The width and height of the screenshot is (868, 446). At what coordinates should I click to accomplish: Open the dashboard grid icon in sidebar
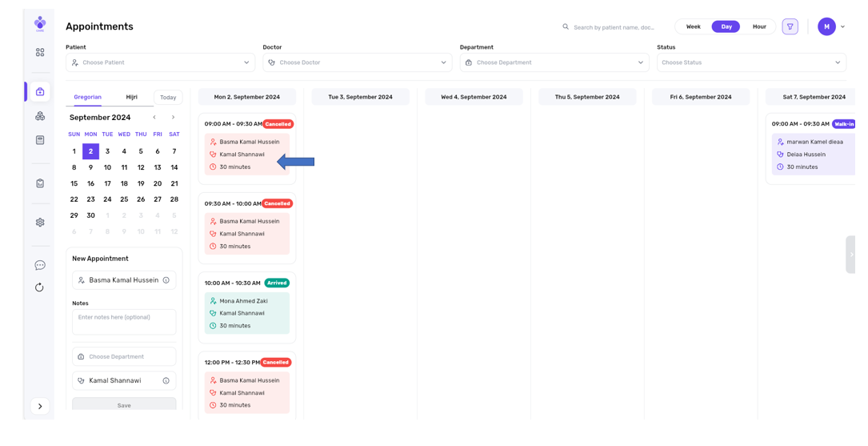(40, 53)
